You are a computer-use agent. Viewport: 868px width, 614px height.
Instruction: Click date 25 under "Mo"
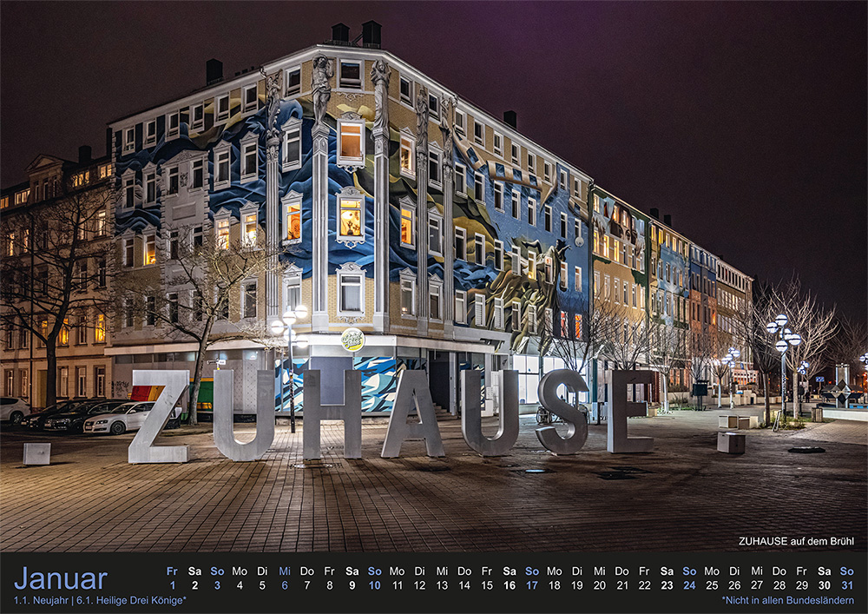(x=712, y=585)
